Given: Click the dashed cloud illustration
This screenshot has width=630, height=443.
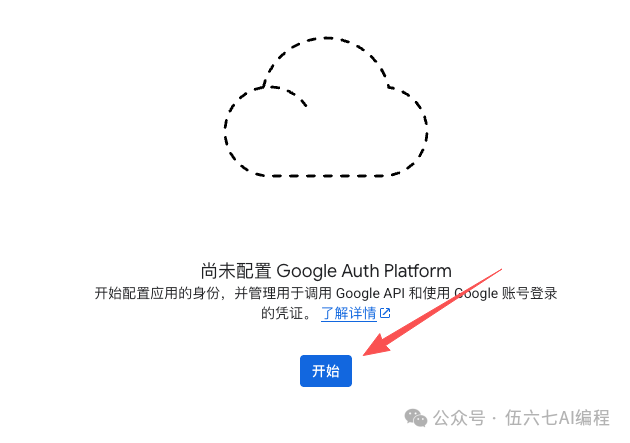Looking at the screenshot, I should tap(326, 107).
